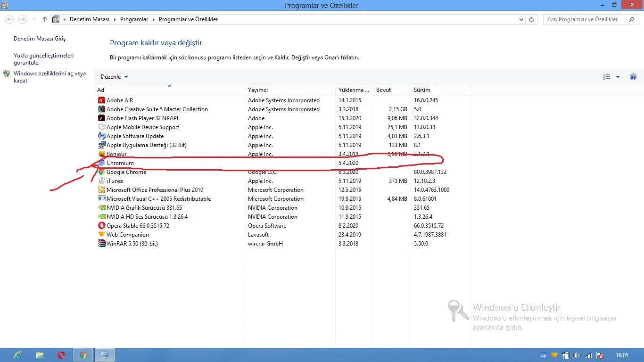This screenshot has width=644, height=362.
Task: Open Windows özelliklerini aç veya kapat
Action: coord(50,77)
